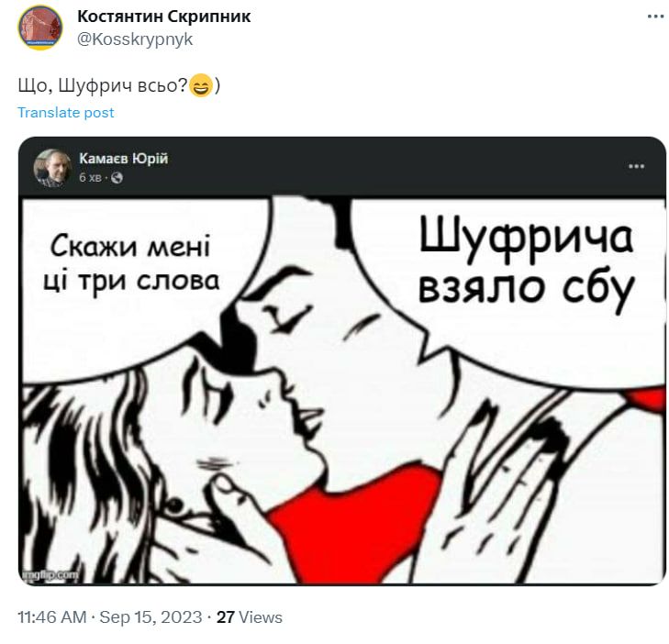Screen dimensions: 669x644
Task: Click the Камаєв Юрій name in embedded post
Action: 124,159
